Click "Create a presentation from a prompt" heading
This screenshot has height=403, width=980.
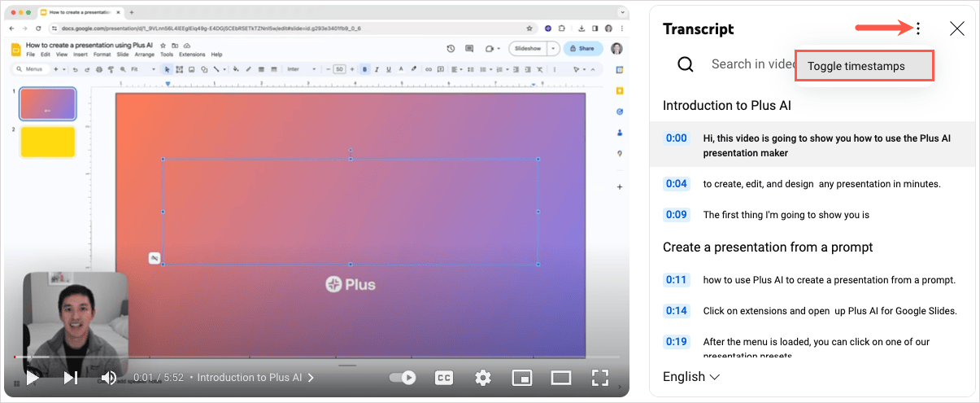(x=768, y=247)
